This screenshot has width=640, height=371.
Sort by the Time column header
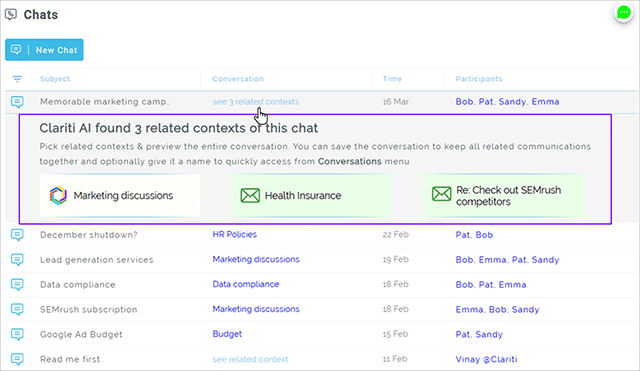[392, 79]
